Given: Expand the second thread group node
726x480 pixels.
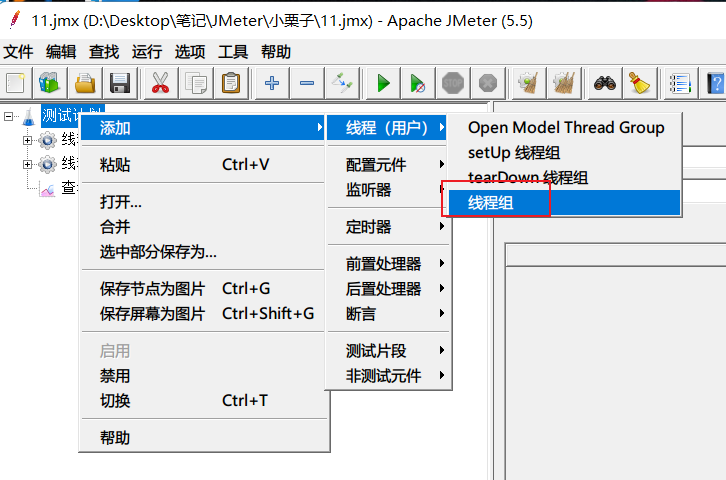Looking at the screenshot, I should click(x=27, y=164).
